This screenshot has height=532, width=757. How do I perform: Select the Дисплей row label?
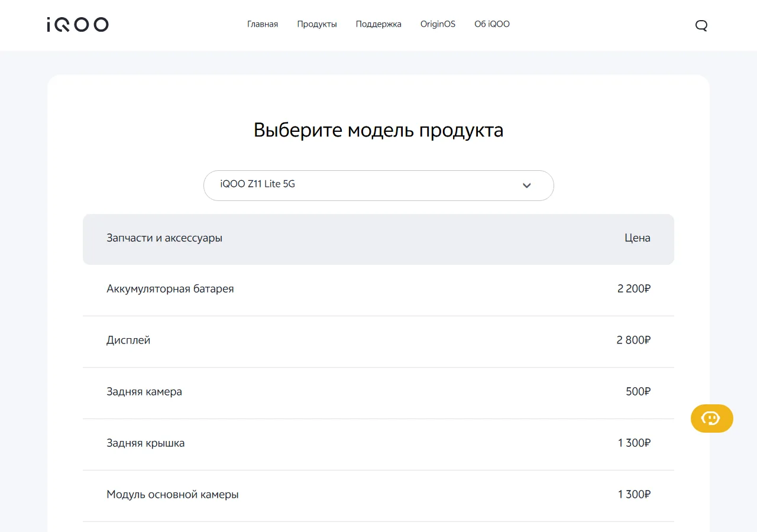pyautogui.click(x=128, y=340)
